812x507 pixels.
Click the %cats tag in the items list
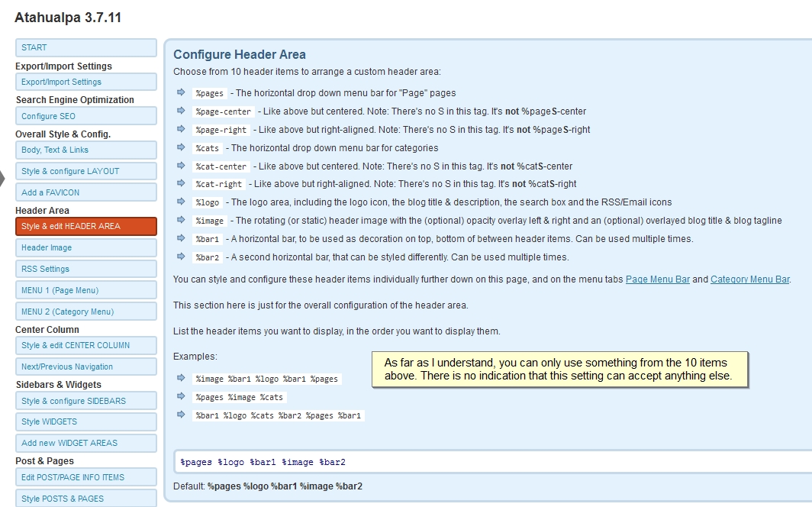click(207, 148)
